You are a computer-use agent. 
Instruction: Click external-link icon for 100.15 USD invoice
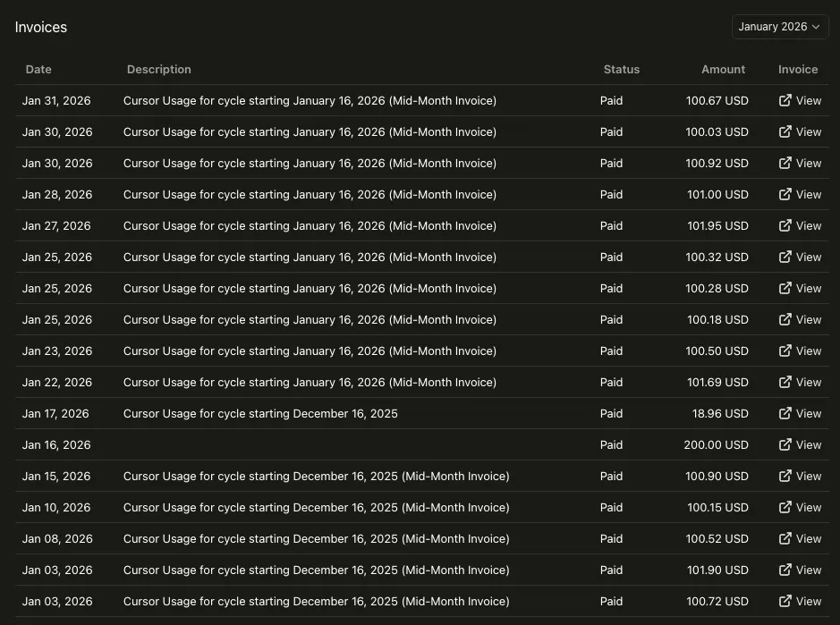tap(785, 507)
